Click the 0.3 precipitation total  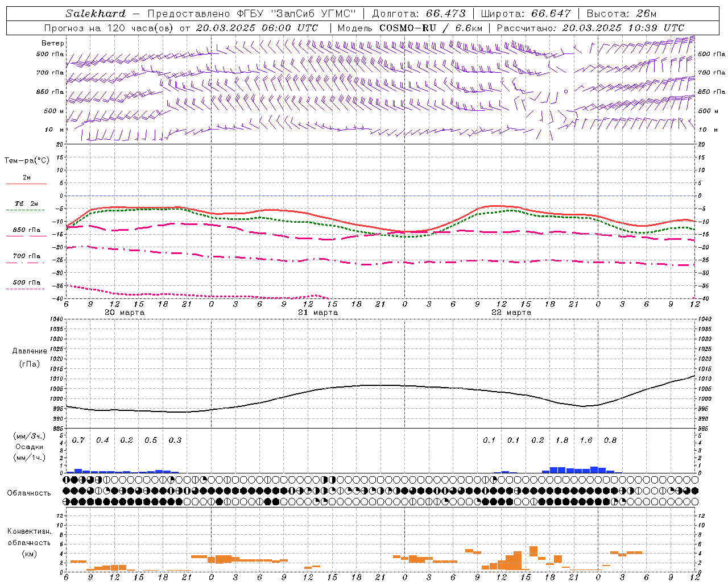pos(175,440)
